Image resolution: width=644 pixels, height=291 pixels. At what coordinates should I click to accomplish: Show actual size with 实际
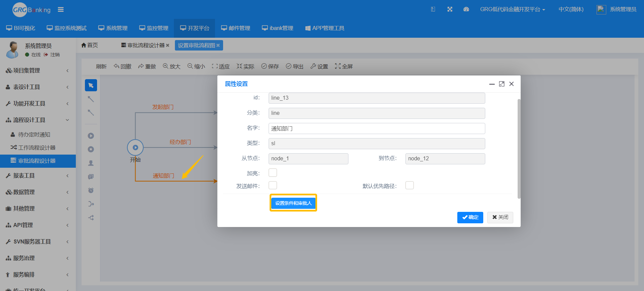pyautogui.click(x=245, y=66)
